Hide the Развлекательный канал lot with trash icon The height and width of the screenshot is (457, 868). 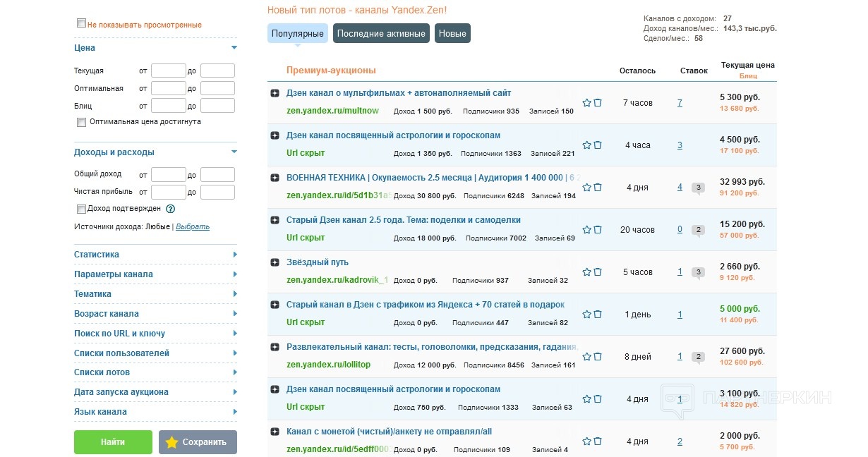(598, 357)
